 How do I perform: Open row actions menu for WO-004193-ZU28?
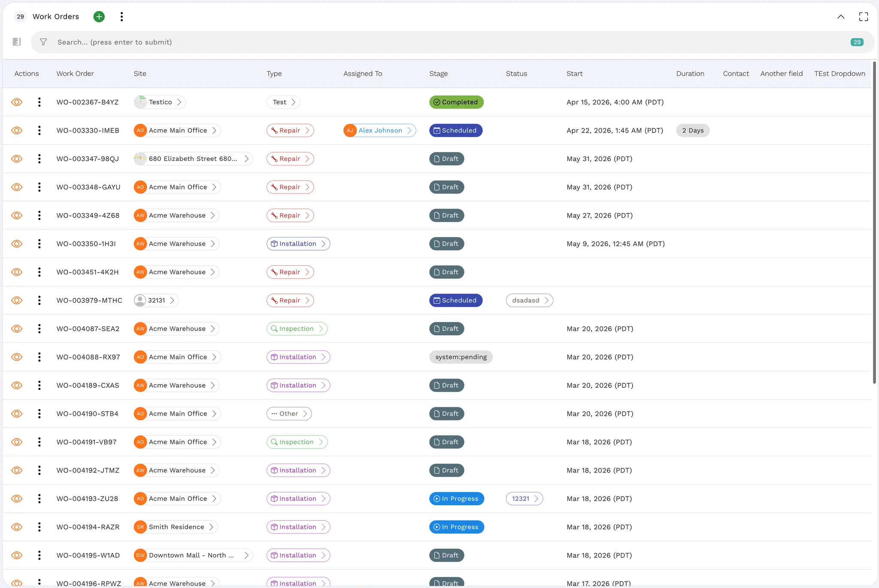tap(39, 499)
